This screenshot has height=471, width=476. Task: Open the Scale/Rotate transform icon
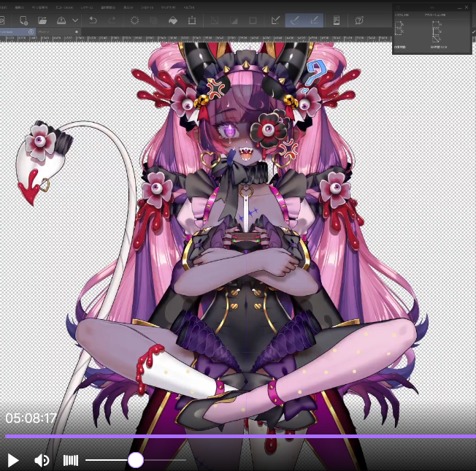pos(192,20)
